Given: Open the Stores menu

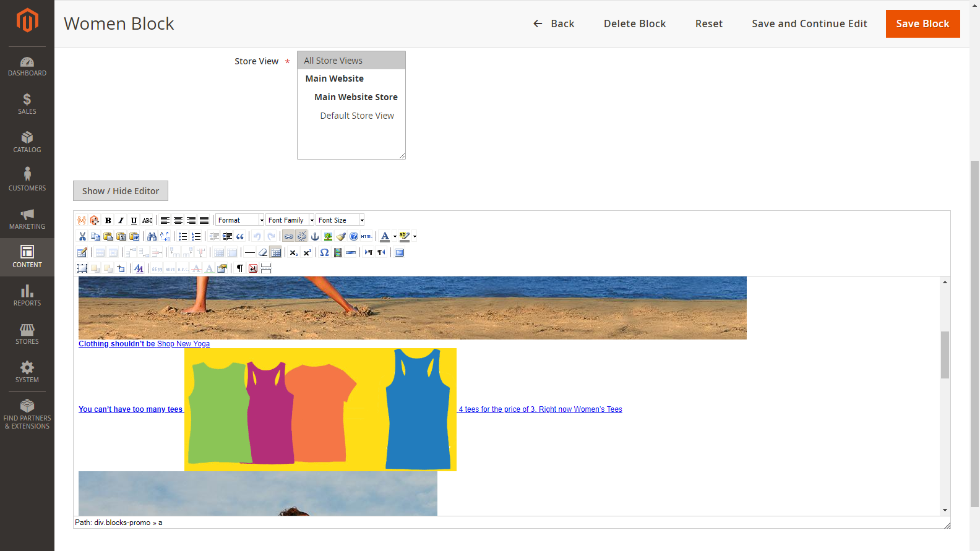Looking at the screenshot, I should point(27,334).
